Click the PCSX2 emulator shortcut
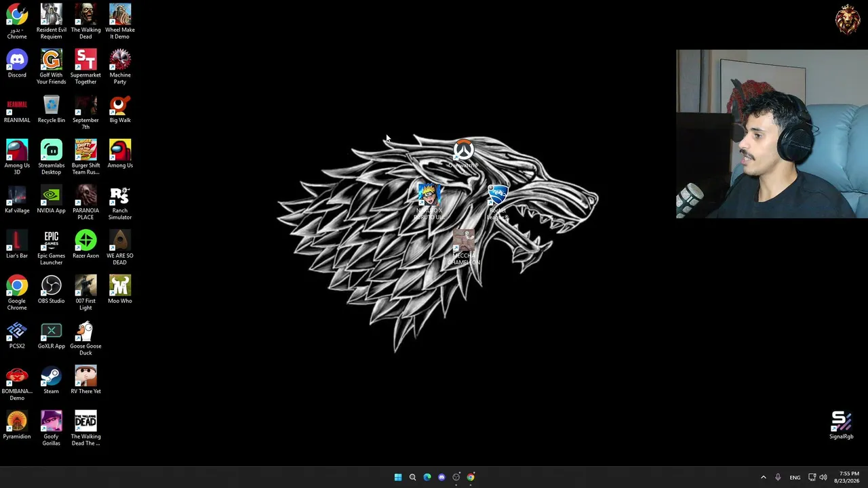This screenshot has width=868, height=488. click(17, 334)
